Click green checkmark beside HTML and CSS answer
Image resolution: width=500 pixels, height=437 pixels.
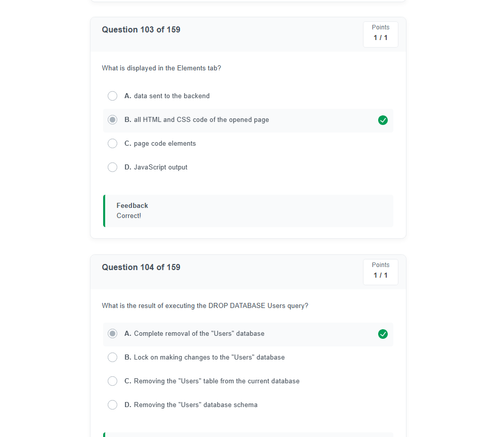pos(383,120)
